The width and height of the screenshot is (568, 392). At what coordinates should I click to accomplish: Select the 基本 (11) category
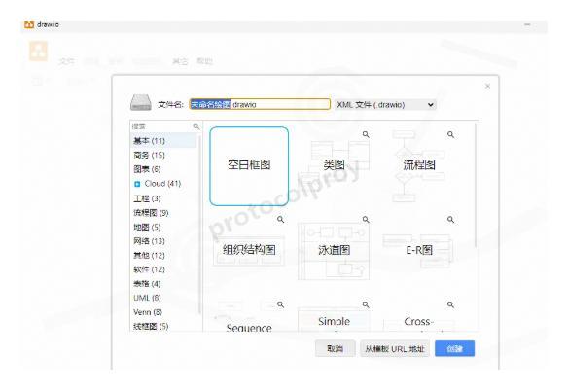point(163,141)
